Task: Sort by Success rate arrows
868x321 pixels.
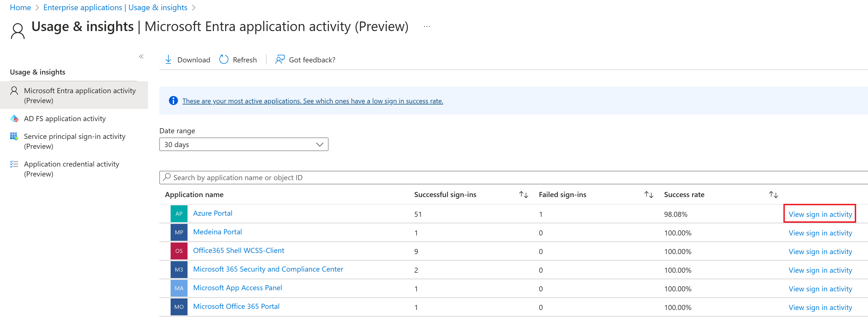Action: [x=773, y=195]
